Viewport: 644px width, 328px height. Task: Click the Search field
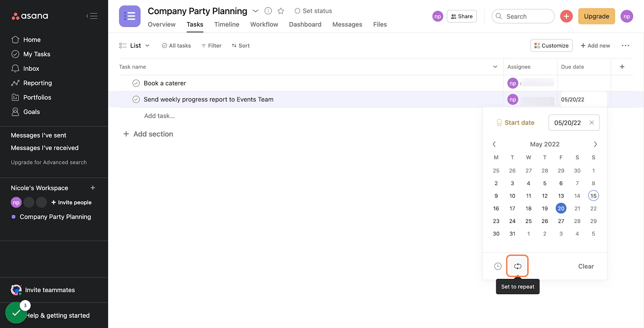coord(523,16)
